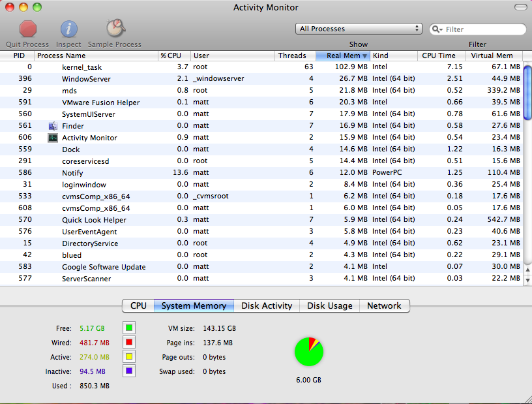This screenshot has width=532, height=404.
Task: Select the Google Software Update process
Action: pyautogui.click(x=261, y=267)
